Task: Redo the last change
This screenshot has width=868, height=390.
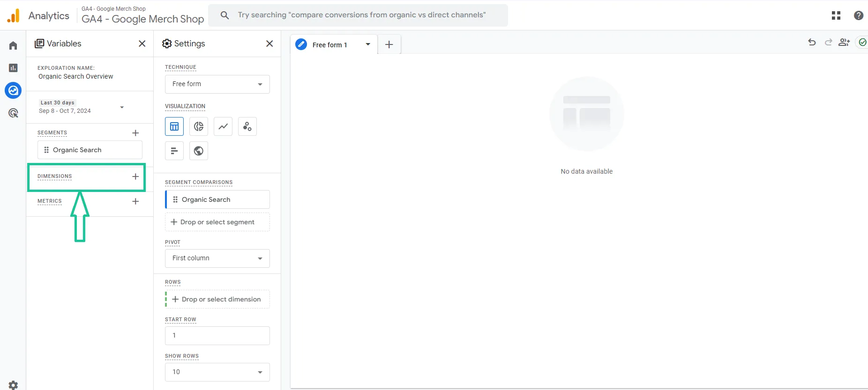Action: pos(828,43)
